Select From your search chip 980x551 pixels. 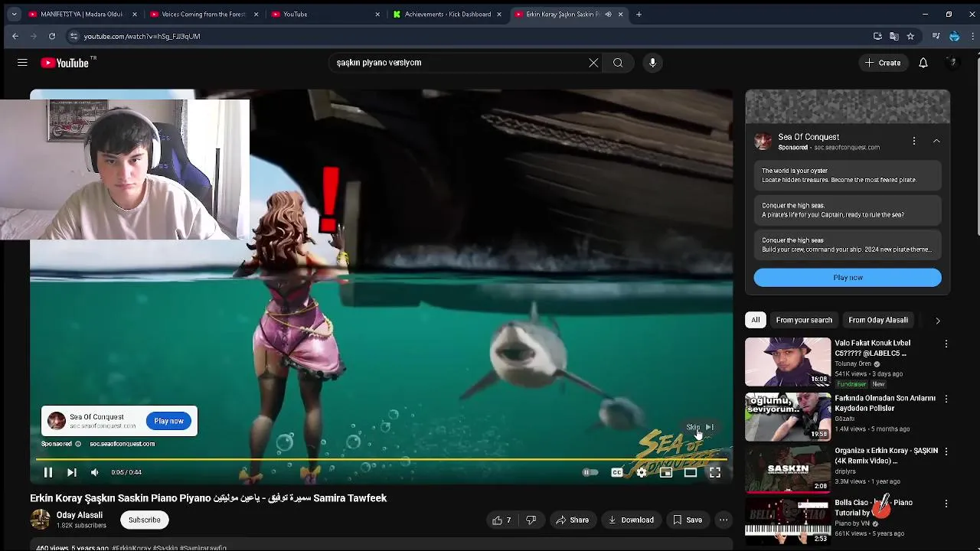[804, 320]
